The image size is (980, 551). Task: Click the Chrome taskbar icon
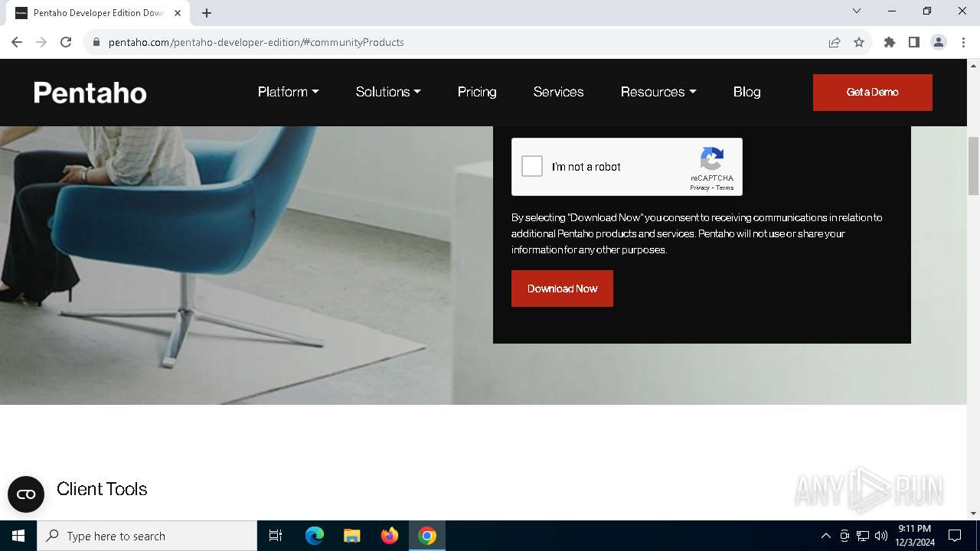[x=427, y=536]
